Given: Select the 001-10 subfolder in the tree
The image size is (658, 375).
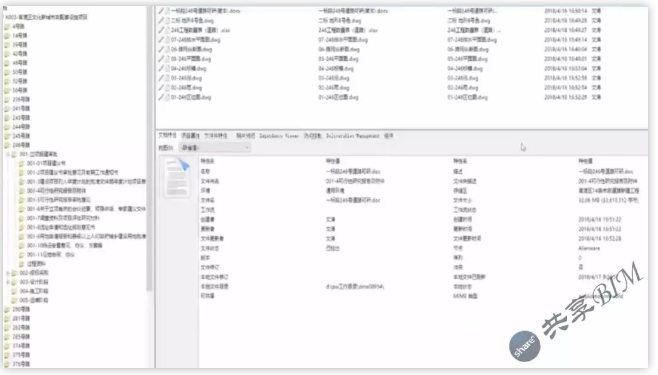Looking at the screenshot, I should [64, 245].
